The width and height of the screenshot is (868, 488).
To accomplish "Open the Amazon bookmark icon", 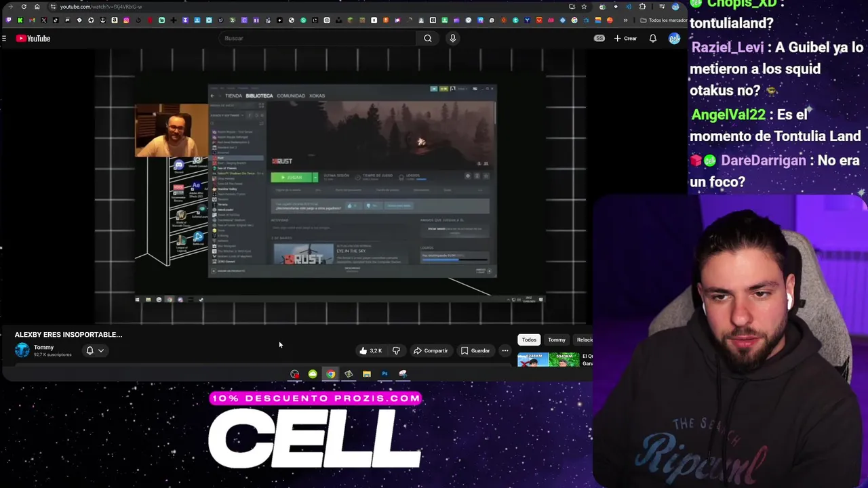I will (115, 20).
